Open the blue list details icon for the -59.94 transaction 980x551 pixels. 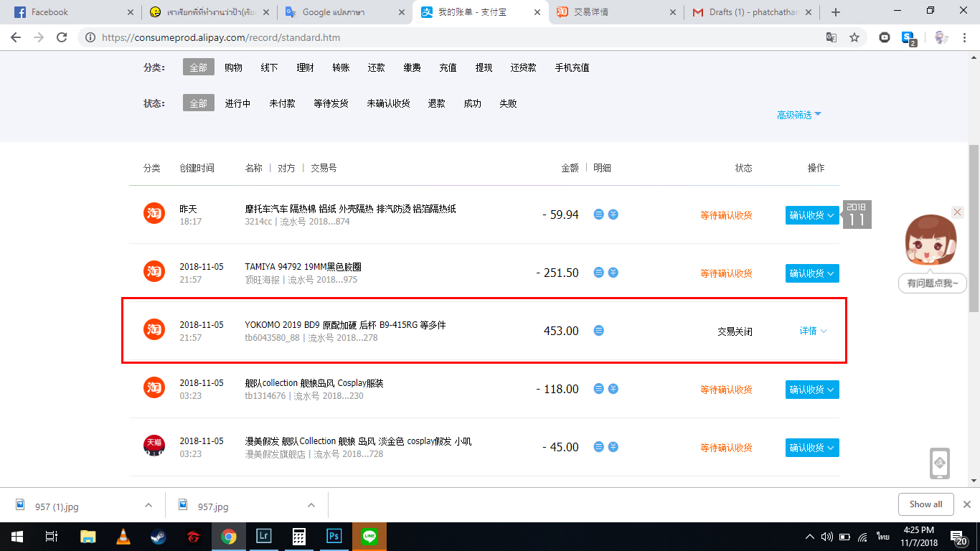pos(599,214)
